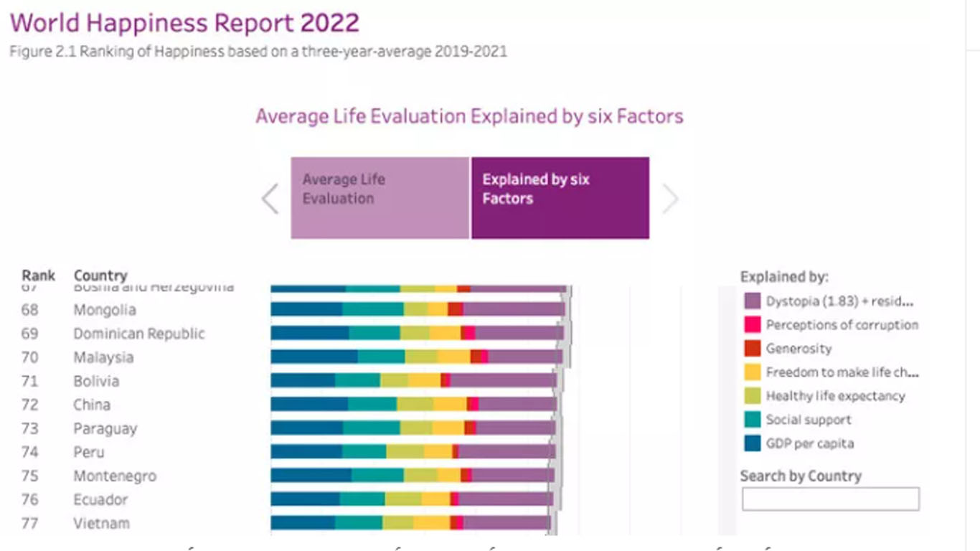
Task: Click Vietnam's Social support bar segment
Action: tap(358, 523)
